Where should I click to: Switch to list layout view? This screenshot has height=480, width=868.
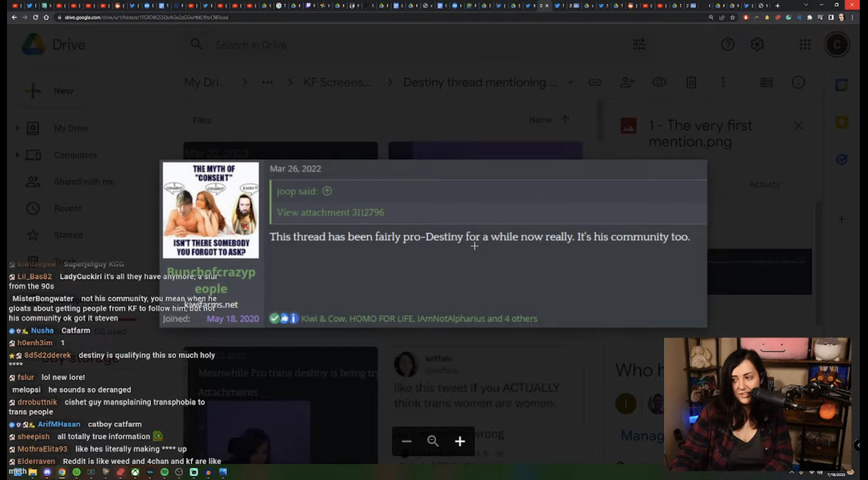pyautogui.click(x=766, y=82)
